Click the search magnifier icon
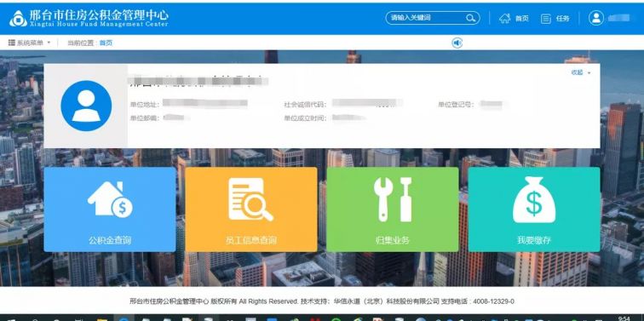Image resolution: width=644 pixels, height=321 pixels. (x=470, y=18)
